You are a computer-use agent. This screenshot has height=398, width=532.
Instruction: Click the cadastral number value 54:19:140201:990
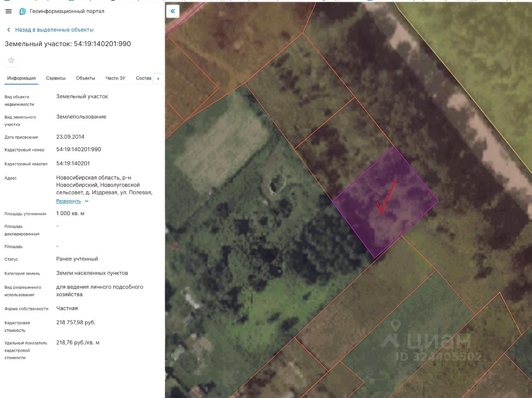click(79, 149)
